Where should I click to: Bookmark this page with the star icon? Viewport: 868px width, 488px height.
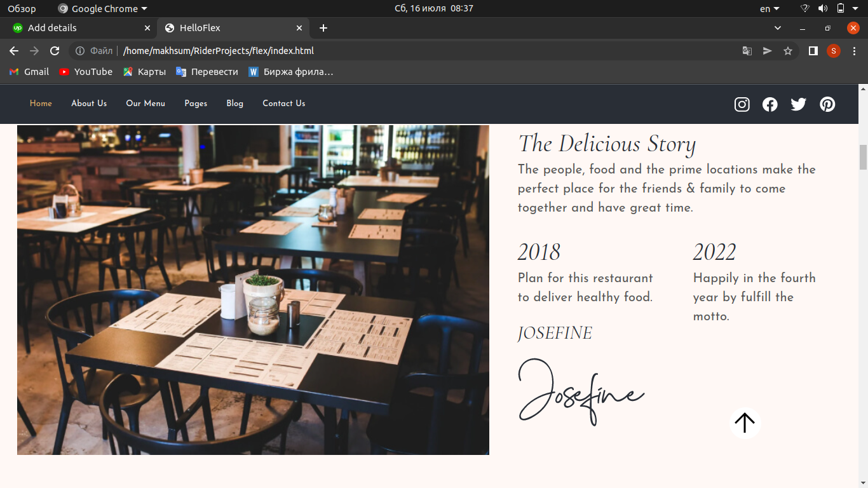point(788,51)
